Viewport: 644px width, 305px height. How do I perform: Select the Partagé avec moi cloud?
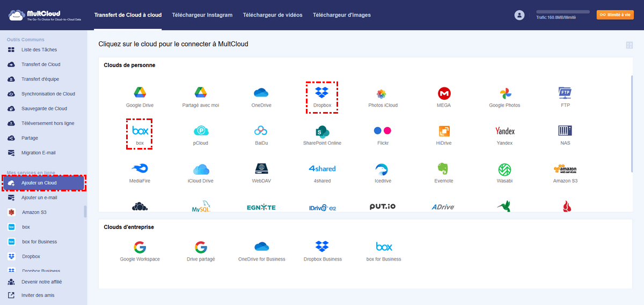[x=201, y=97]
